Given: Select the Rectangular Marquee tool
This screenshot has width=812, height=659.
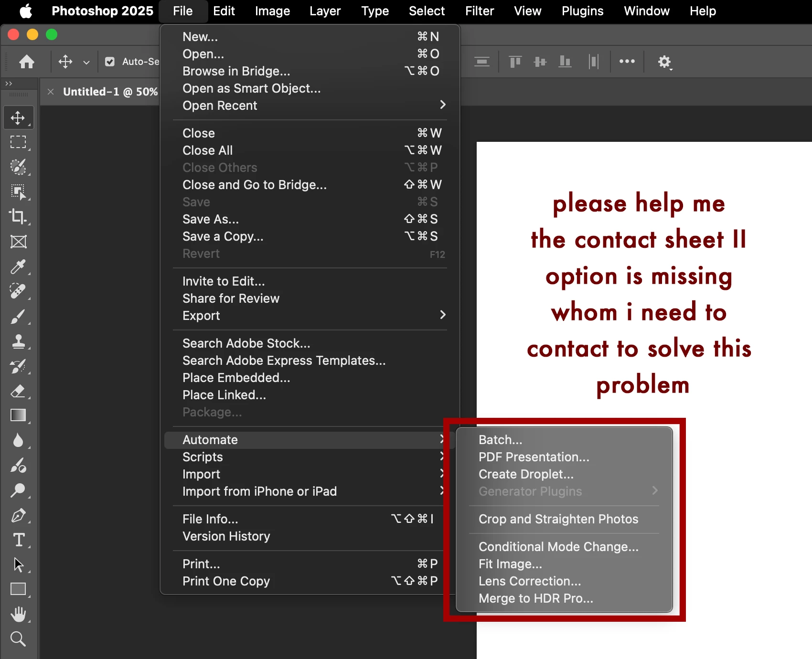Looking at the screenshot, I should pyautogui.click(x=18, y=142).
